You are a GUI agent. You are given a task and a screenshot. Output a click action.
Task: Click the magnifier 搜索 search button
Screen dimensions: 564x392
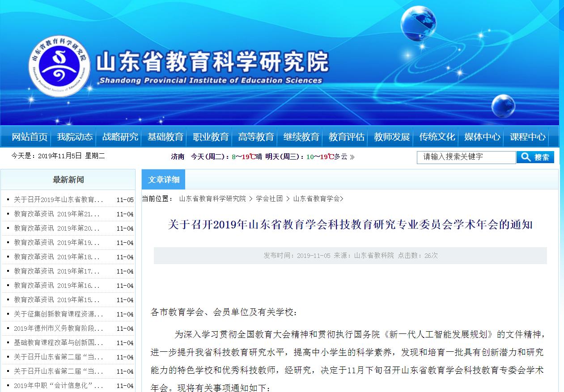click(535, 157)
